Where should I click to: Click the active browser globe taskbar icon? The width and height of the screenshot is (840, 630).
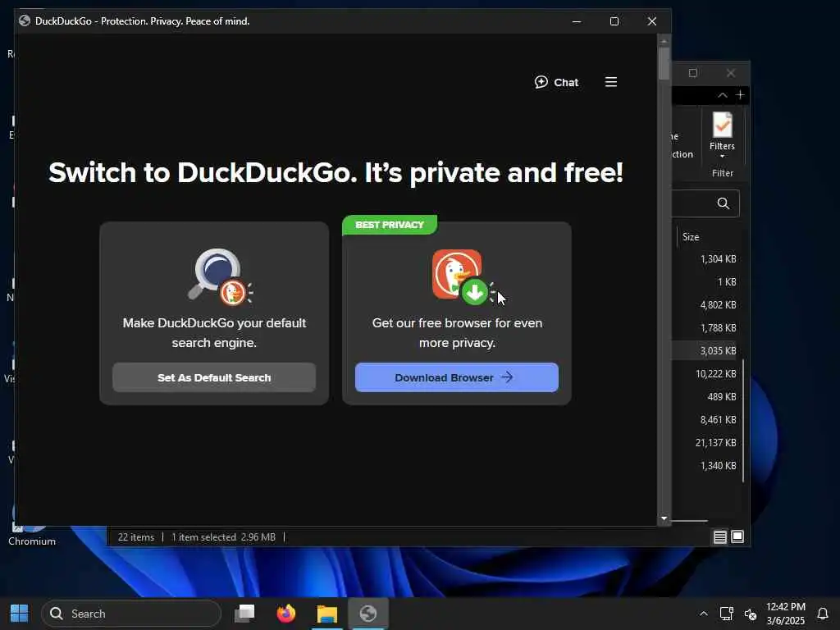point(368,614)
